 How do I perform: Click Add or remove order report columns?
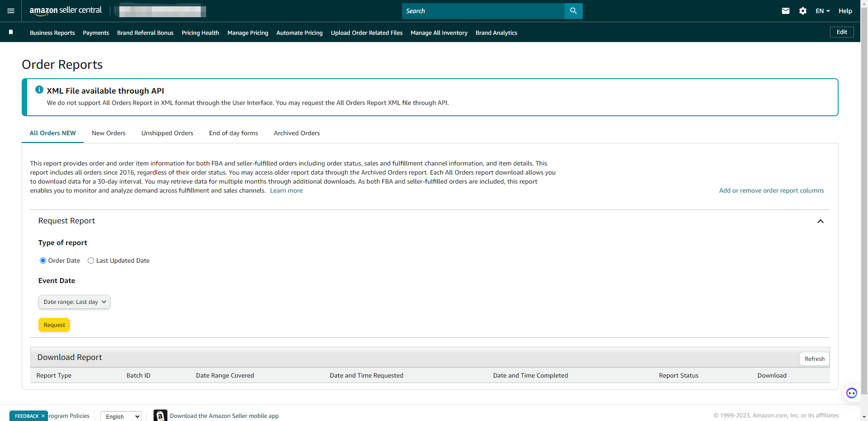tap(771, 190)
